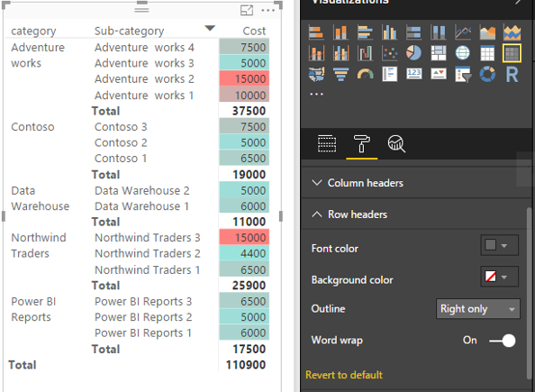Switch to the Fields tab
The width and height of the screenshot is (535, 392).
pos(327,143)
